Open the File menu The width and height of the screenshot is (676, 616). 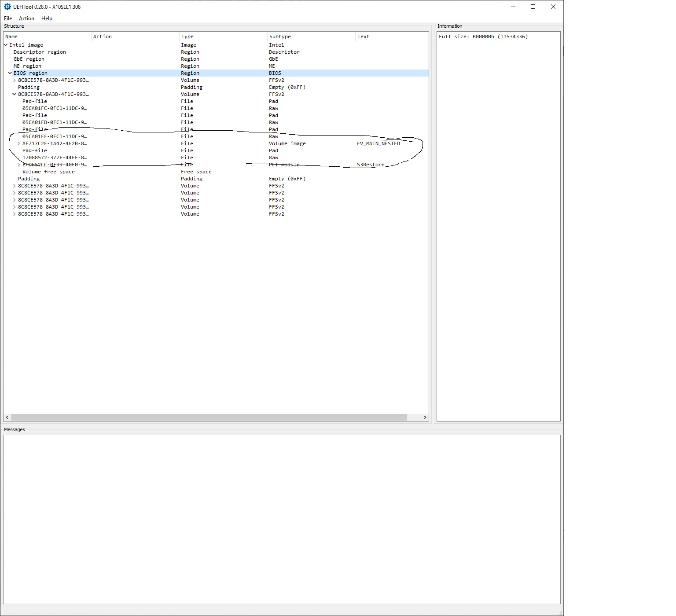click(x=8, y=18)
